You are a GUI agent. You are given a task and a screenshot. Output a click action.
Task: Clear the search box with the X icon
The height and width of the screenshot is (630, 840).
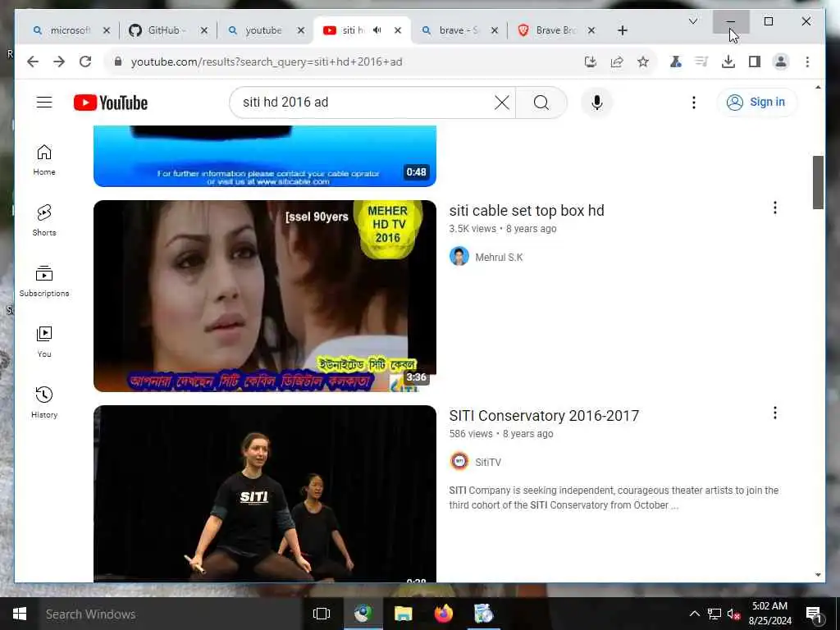coord(501,103)
